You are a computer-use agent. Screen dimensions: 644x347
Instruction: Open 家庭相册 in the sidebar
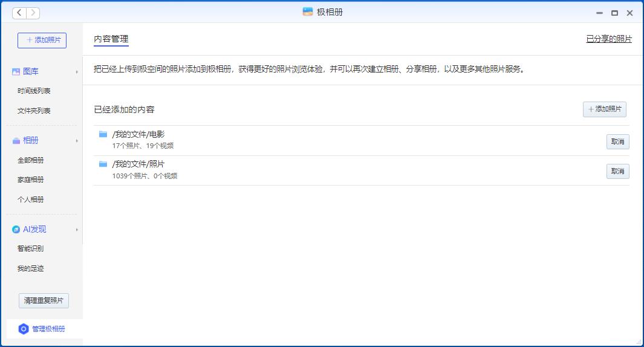tap(30, 180)
